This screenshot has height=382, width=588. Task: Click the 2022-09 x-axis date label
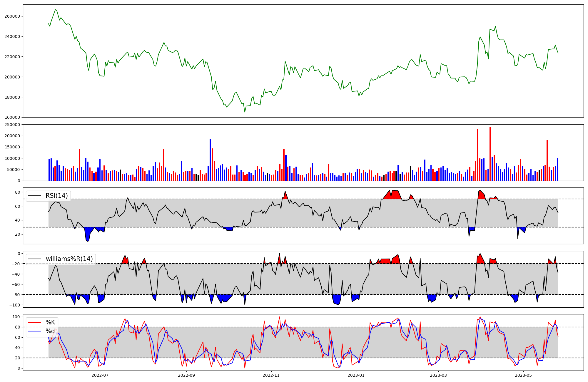click(x=186, y=375)
